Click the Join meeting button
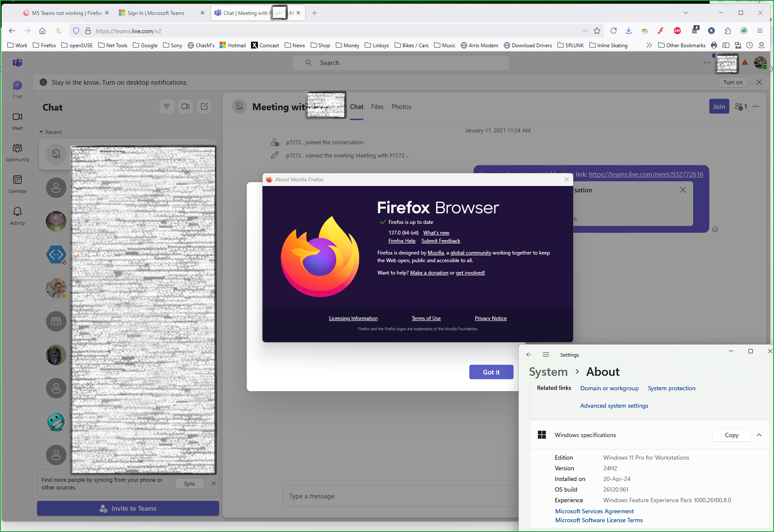The image size is (774, 532). pyautogui.click(x=719, y=106)
